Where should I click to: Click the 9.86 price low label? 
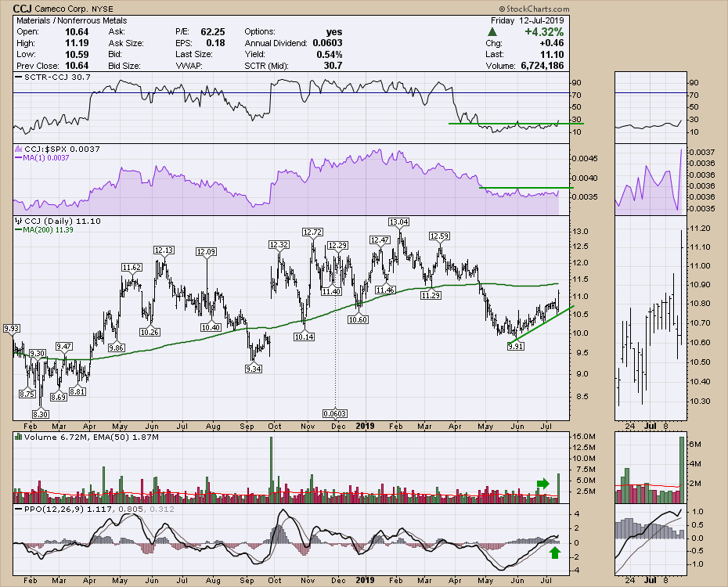point(116,348)
